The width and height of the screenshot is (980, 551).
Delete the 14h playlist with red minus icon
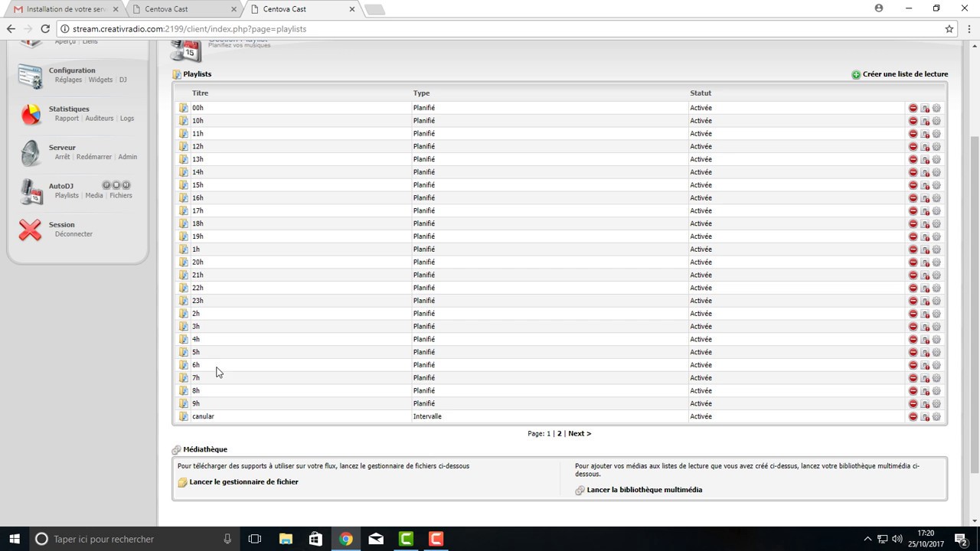(x=913, y=172)
